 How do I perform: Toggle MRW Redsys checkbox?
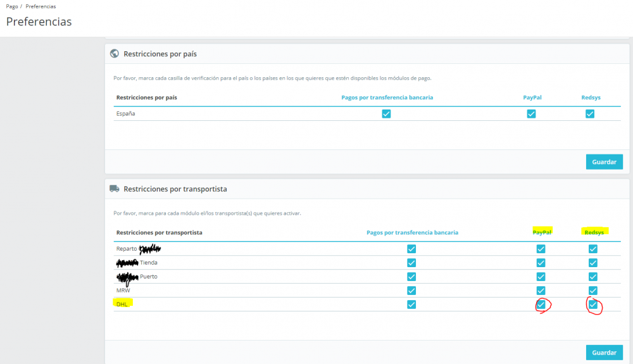(592, 291)
